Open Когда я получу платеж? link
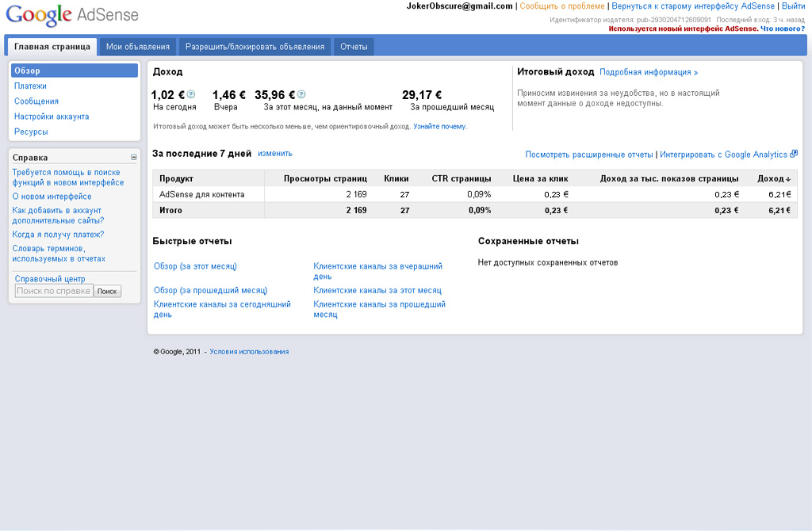 tap(58, 235)
